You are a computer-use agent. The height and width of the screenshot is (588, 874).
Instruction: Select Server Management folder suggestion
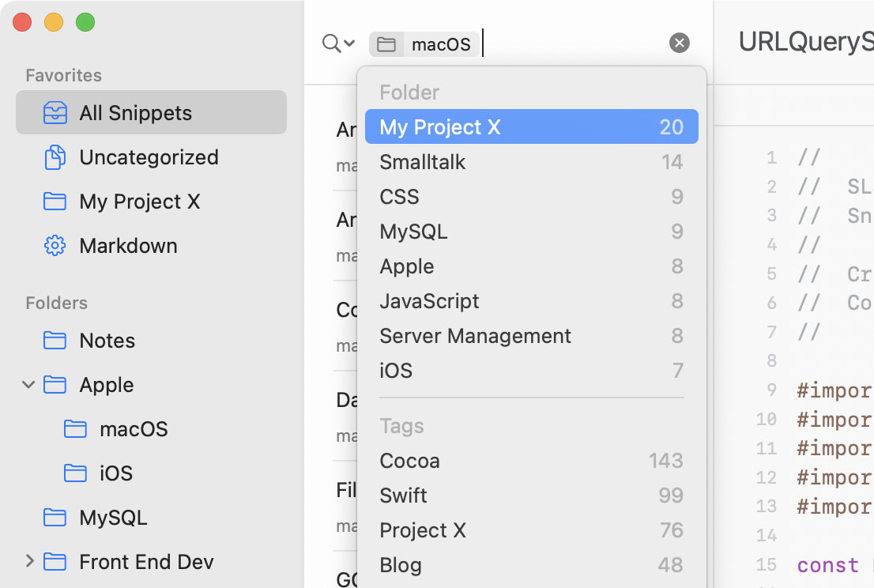tap(531, 336)
